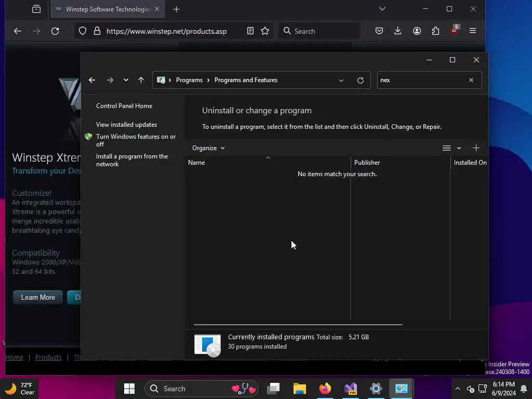Go up one level in Control Panel
Screen dimensions: 532x399
141,80
